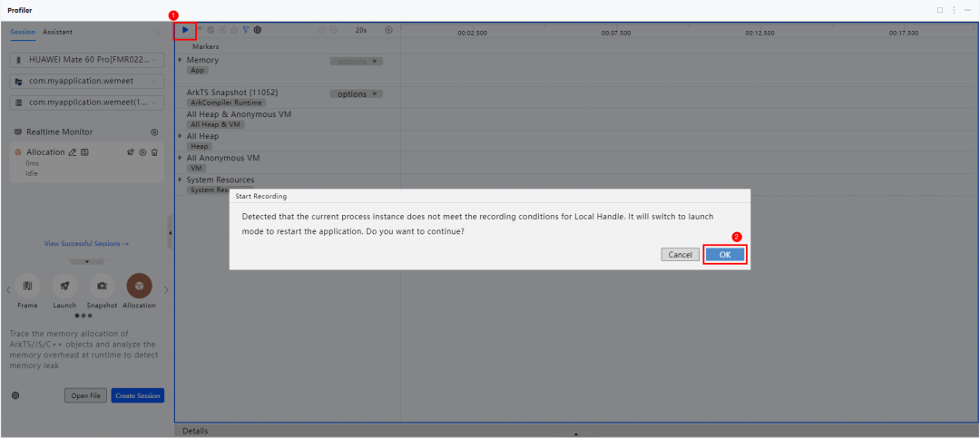
Task: Delete the Allocation session with trash icon
Action: 154,152
